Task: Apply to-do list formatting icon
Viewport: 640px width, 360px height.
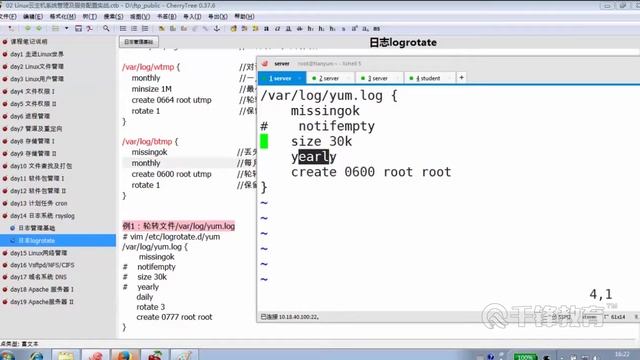Action: pyautogui.click(x=145, y=29)
